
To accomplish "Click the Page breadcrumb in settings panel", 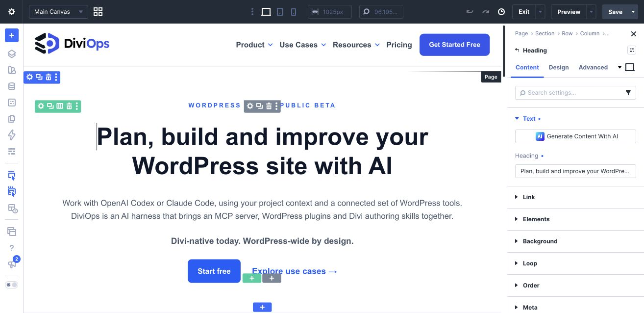I will 521,33.
